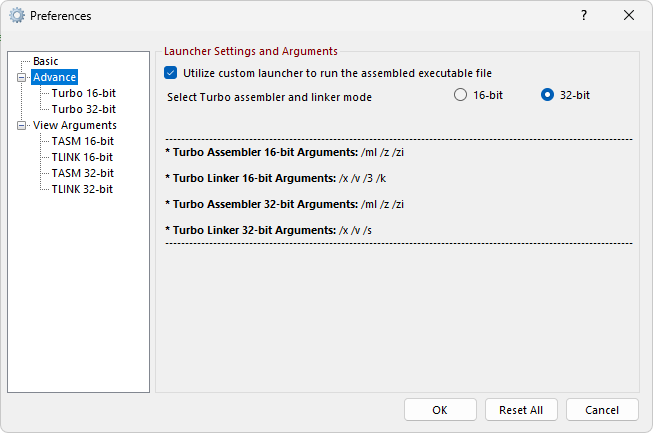This screenshot has width=653, height=433.
Task: Dismiss dialog with Cancel button
Action: click(602, 410)
